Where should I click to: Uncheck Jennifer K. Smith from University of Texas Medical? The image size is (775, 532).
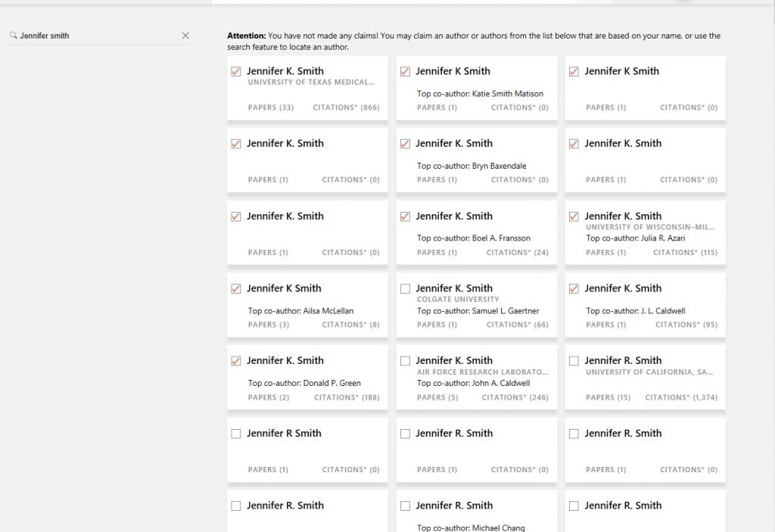235,71
